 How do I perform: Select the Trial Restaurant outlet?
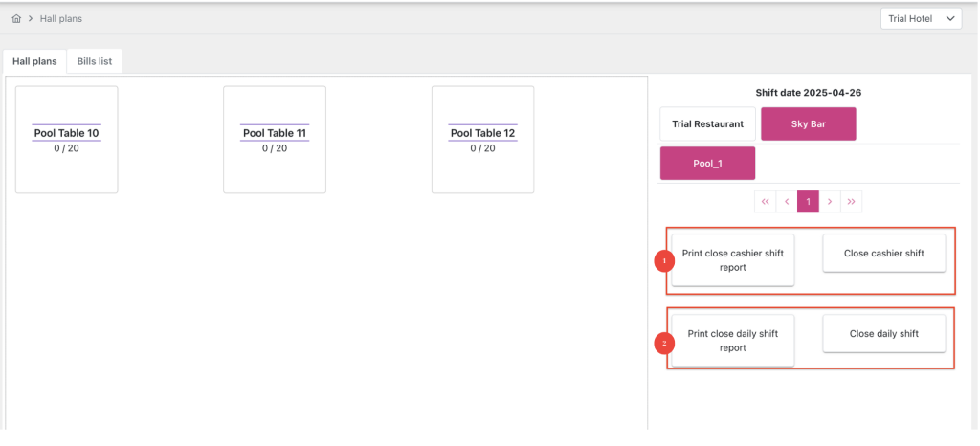click(x=707, y=124)
